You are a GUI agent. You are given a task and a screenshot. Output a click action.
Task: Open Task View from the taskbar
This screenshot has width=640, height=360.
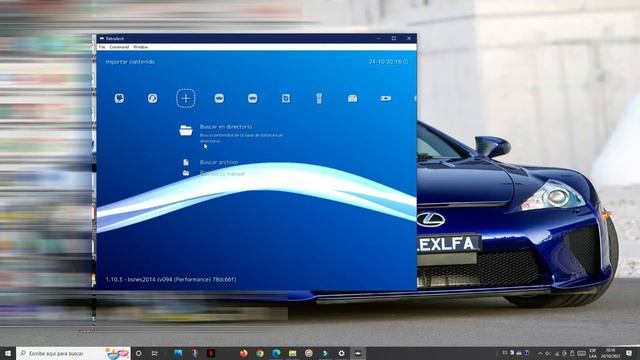tap(155, 353)
